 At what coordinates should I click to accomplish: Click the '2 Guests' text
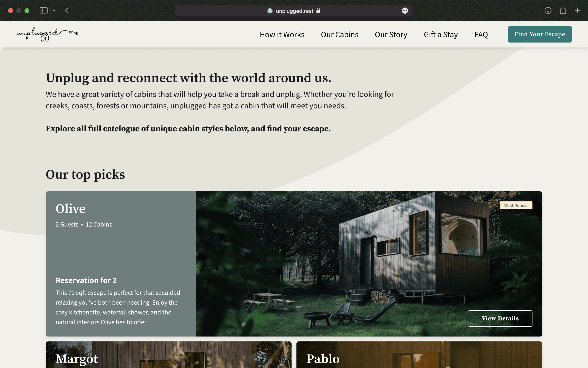(67, 224)
